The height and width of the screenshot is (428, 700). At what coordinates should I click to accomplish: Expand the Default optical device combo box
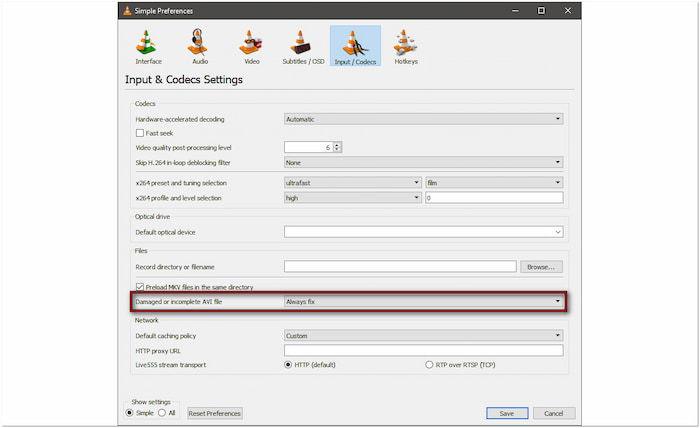pyautogui.click(x=423, y=232)
